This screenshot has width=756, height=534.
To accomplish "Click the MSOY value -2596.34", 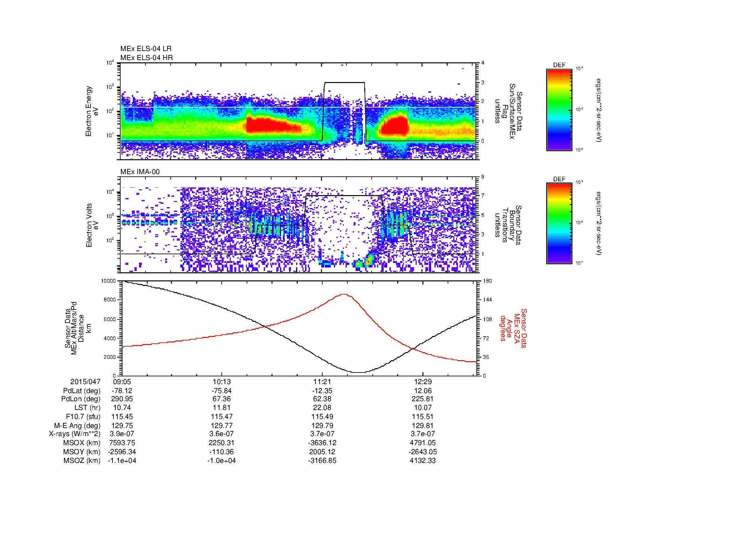I will [x=122, y=452].
